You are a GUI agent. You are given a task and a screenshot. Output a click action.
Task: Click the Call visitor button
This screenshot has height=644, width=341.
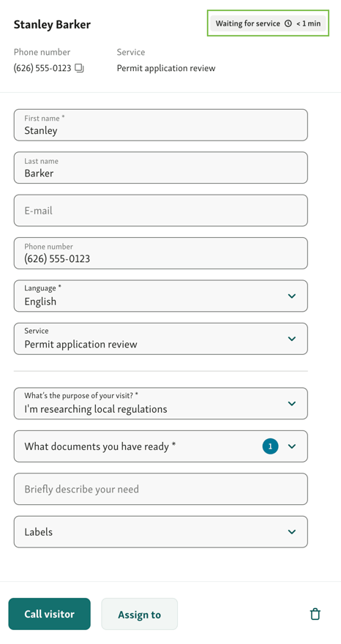click(x=49, y=614)
